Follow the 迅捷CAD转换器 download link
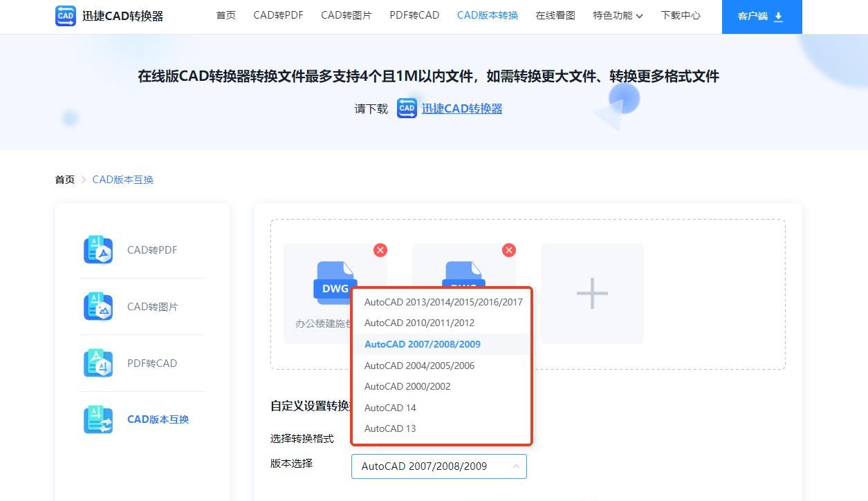This screenshot has width=868, height=501. click(x=462, y=108)
